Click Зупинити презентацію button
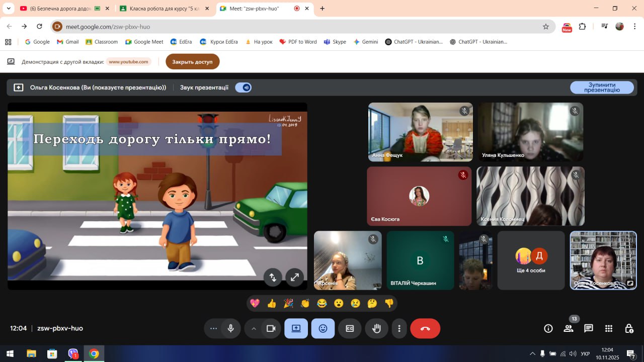Screen dimensions: 644x362 pyautogui.click(x=602, y=87)
